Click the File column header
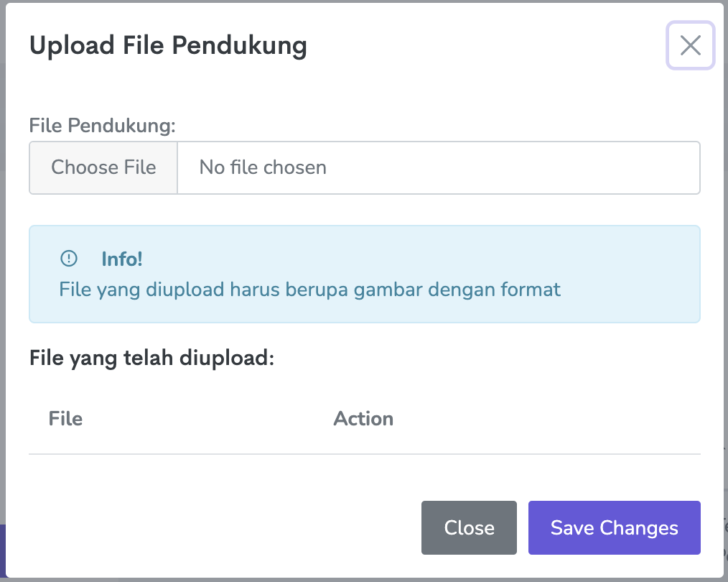Screen dimensions: 728x582 coord(65,418)
